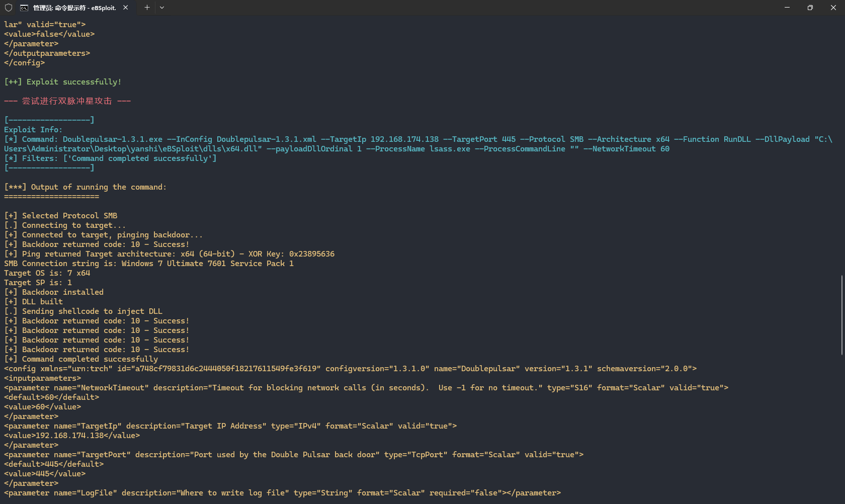Click '[***] Output of running the command:'
The image size is (845, 504).
tap(86, 187)
